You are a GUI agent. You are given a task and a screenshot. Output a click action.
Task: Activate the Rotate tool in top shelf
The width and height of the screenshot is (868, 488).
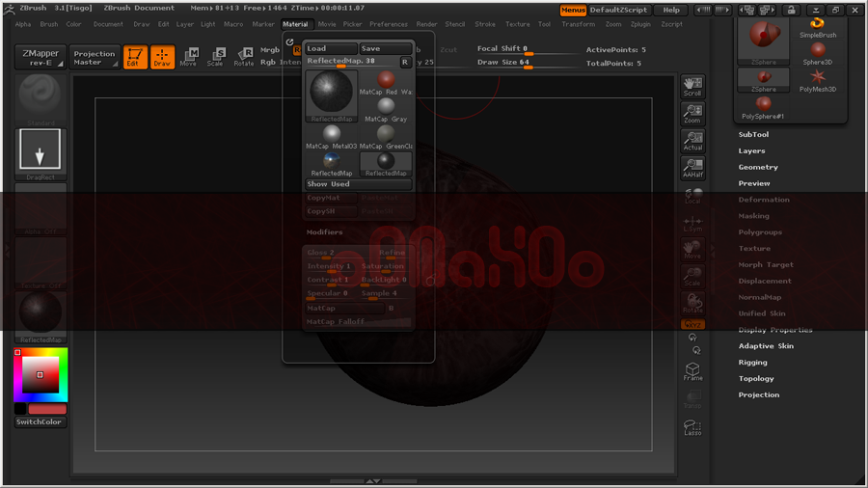[244, 57]
